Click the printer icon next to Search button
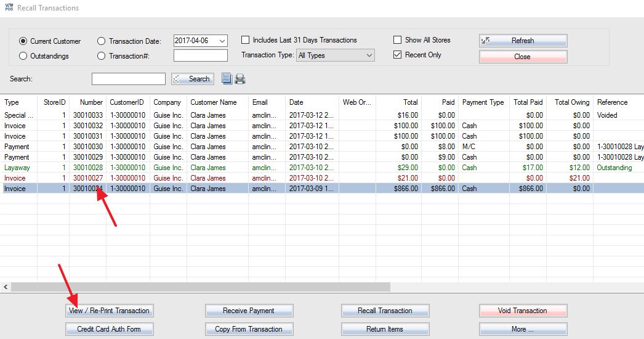This screenshot has height=339, width=644. (240, 78)
